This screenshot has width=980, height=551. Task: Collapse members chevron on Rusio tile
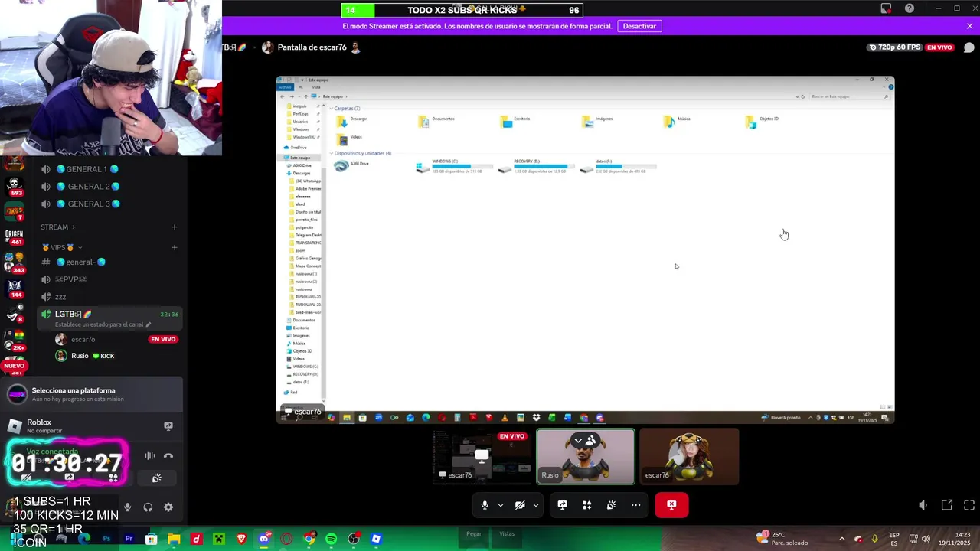point(578,440)
